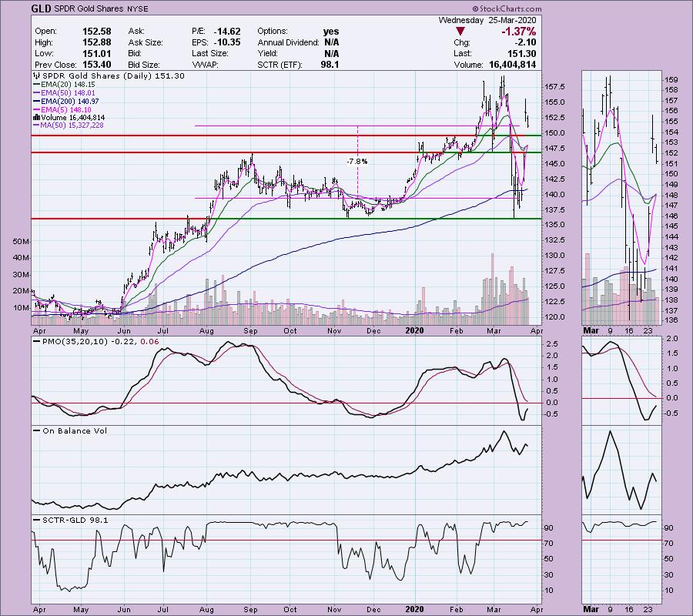This screenshot has width=693, height=616.
Task: Click the Annual Dividend label
Action: [288, 42]
